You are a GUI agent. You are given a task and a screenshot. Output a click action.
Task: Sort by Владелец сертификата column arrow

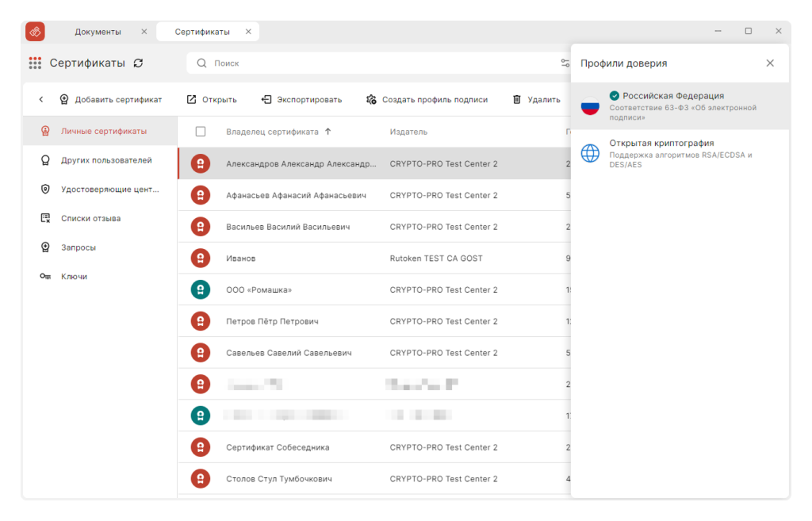coord(327,132)
